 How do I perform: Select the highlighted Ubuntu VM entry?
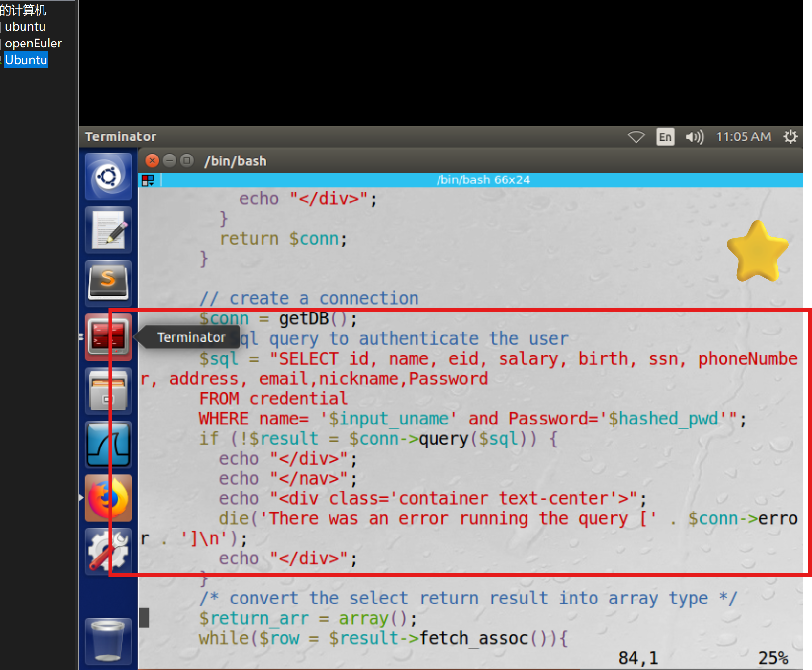pos(26,60)
